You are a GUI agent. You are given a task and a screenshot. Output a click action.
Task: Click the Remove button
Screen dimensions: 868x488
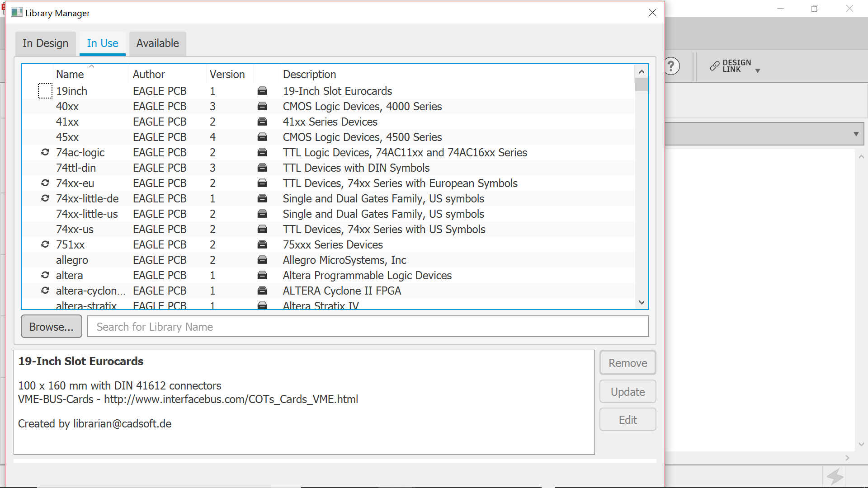point(627,363)
